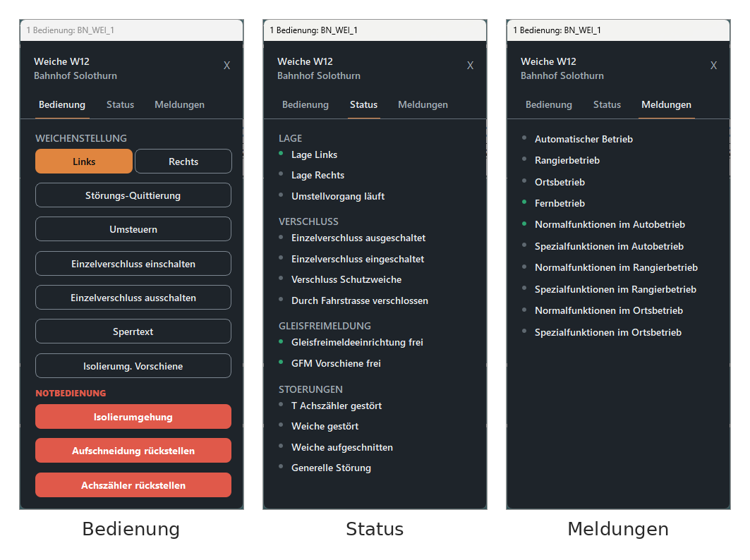Select Durch Fahrstrasse verschlossen row
The image size is (750, 560).
(354, 300)
